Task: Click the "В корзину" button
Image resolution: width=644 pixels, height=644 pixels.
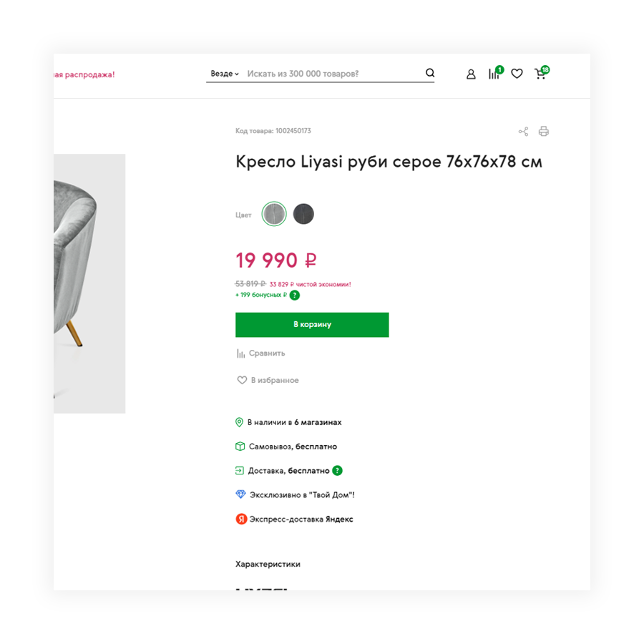Action: 312,325
